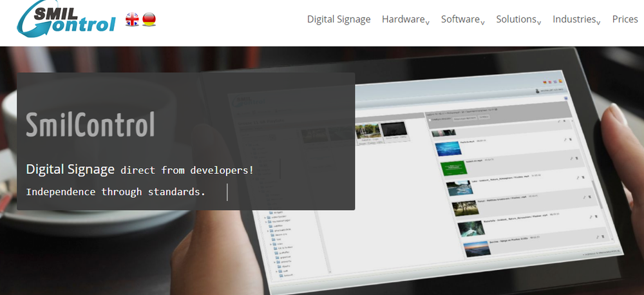Open the Industries menu
Screen dimensions: 644x295
pos(574,19)
